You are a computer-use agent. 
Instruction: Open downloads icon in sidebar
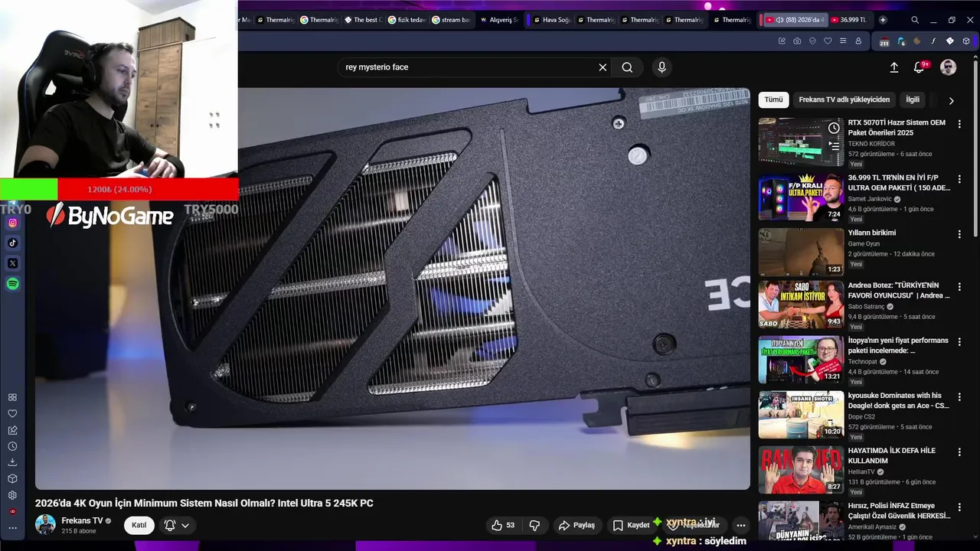click(12, 462)
